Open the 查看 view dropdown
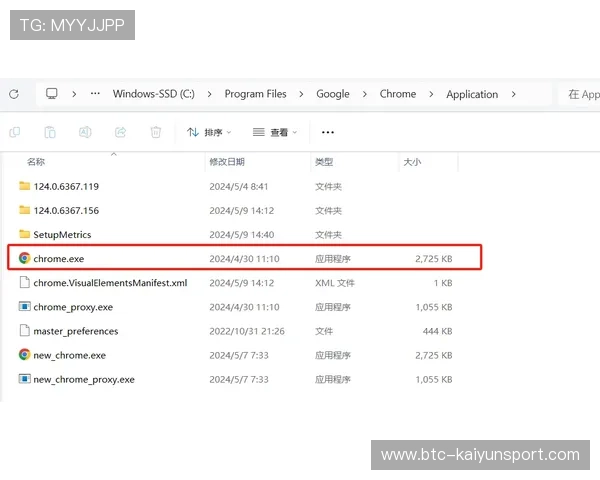Image resolution: width=600 pixels, height=480 pixels. pos(275,132)
